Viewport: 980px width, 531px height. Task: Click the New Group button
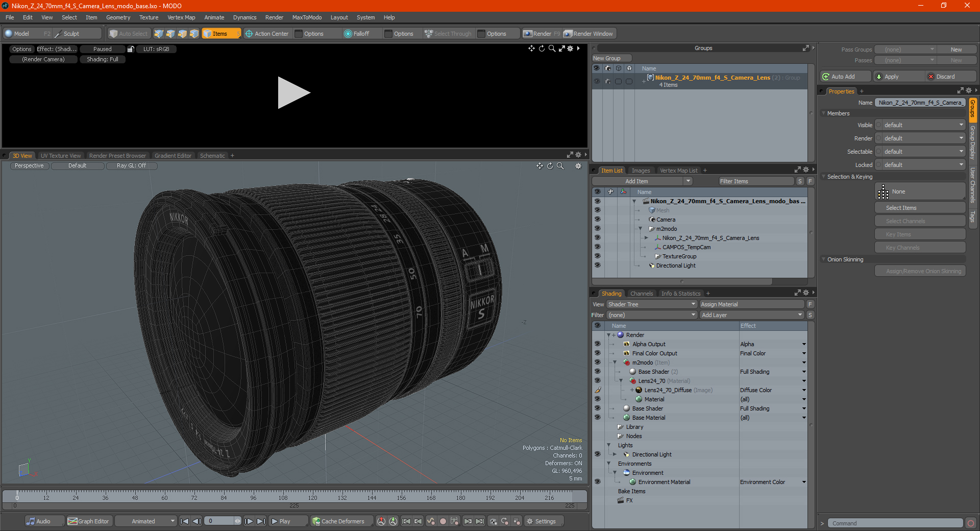coord(611,58)
